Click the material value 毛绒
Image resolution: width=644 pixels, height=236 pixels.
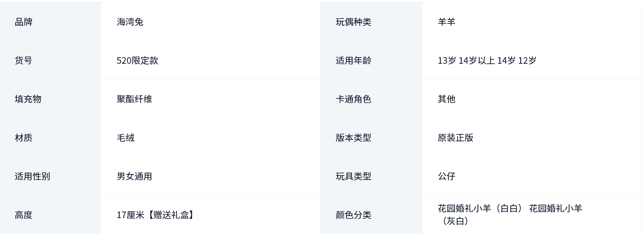126,138
